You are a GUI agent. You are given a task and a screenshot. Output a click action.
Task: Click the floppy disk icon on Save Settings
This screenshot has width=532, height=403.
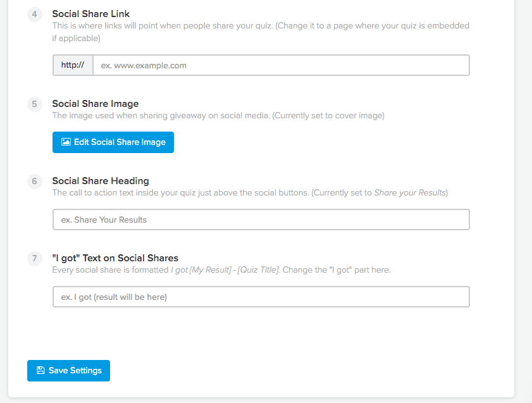pyautogui.click(x=40, y=370)
